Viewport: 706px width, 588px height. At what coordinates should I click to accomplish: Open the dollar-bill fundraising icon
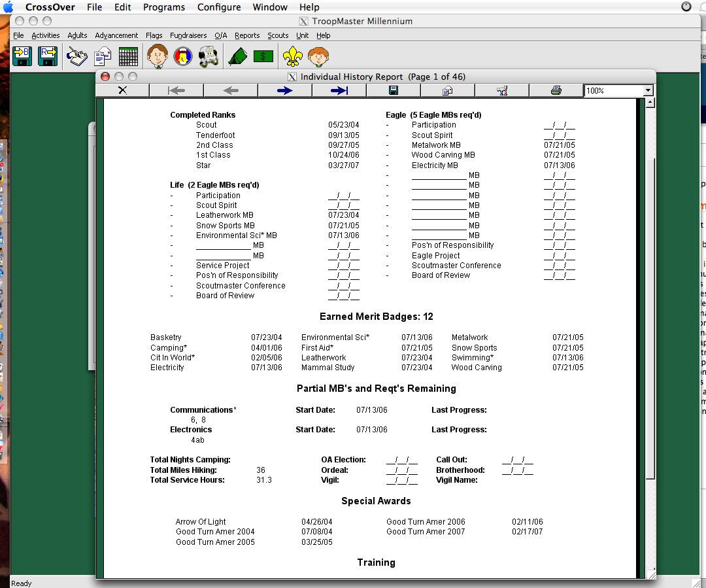point(263,56)
